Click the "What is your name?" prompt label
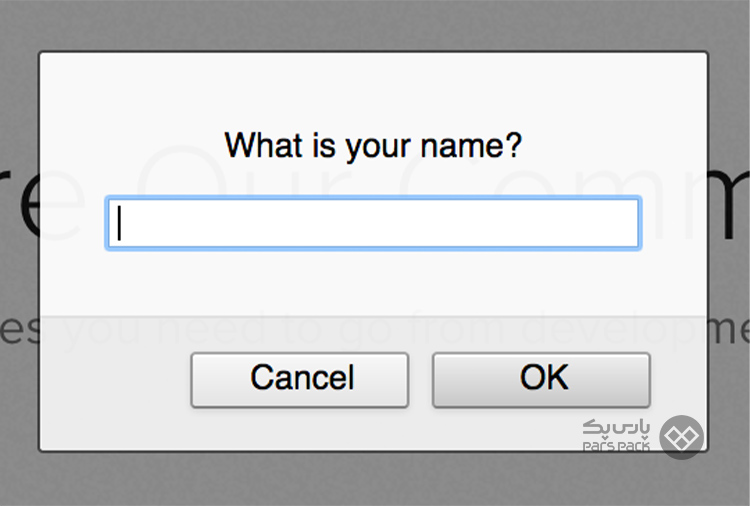750x506 pixels. coord(372,146)
